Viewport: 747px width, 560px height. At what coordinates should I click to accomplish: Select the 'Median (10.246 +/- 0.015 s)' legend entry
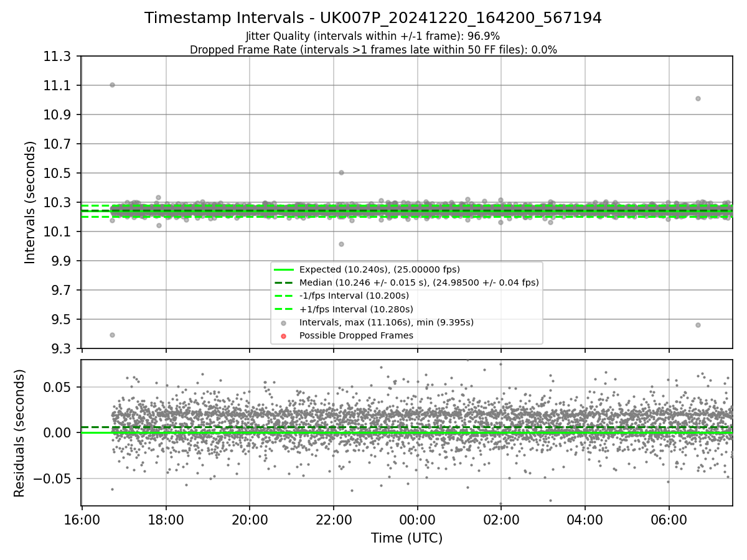[x=419, y=282]
